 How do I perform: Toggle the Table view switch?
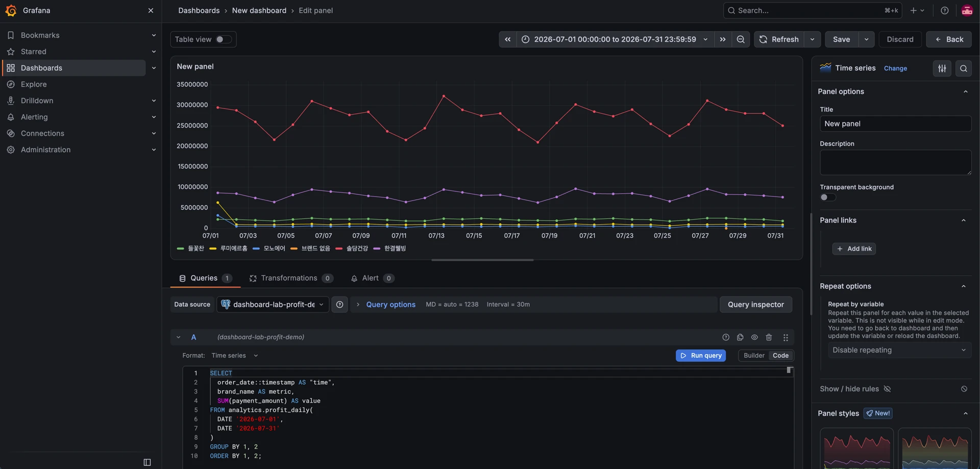(224, 39)
